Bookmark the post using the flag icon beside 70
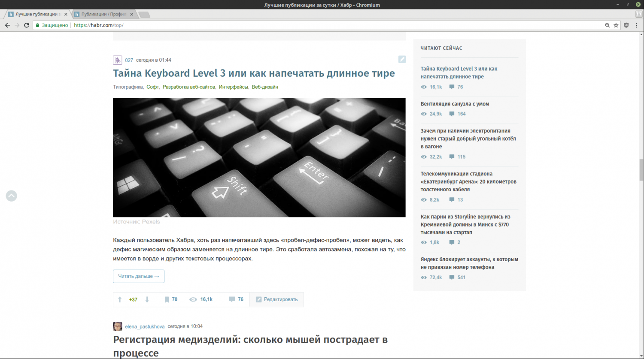The height and width of the screenshot is (359, 644). [167, 300]
